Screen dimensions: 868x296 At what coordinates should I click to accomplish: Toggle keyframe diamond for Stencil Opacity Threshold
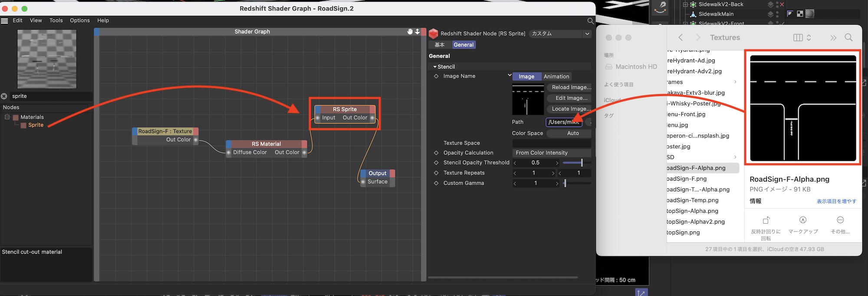[436, 163]
